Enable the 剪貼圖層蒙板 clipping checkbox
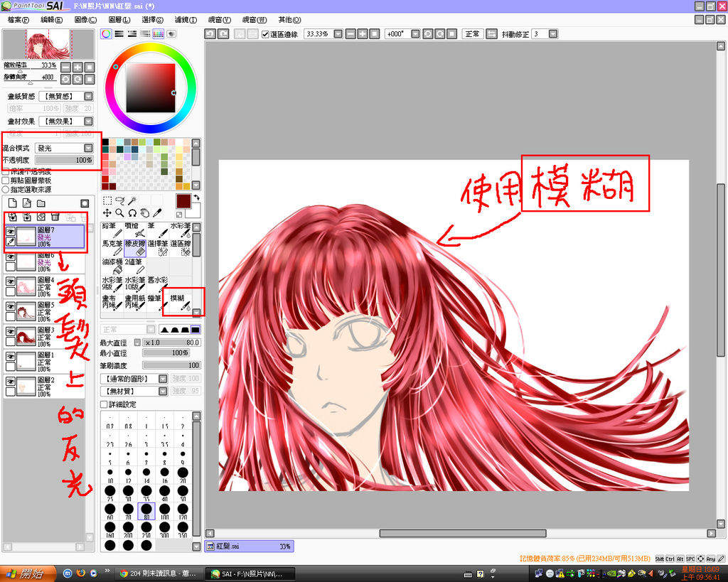 pos(6,180)
